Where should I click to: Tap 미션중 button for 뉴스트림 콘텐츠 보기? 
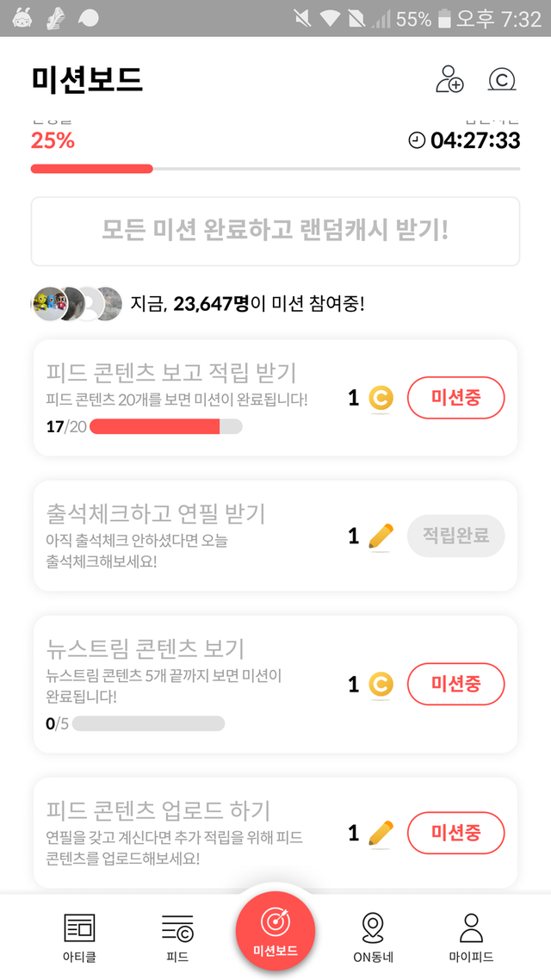coord(455,685)
